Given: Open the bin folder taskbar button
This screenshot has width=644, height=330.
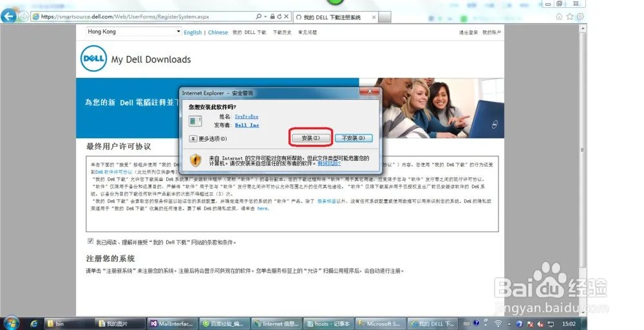Looking at the screenshot, I should click(x=68, y=324).
